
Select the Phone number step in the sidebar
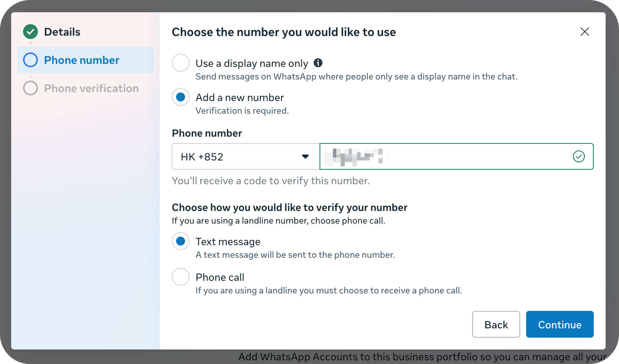(x=82, y=60)
